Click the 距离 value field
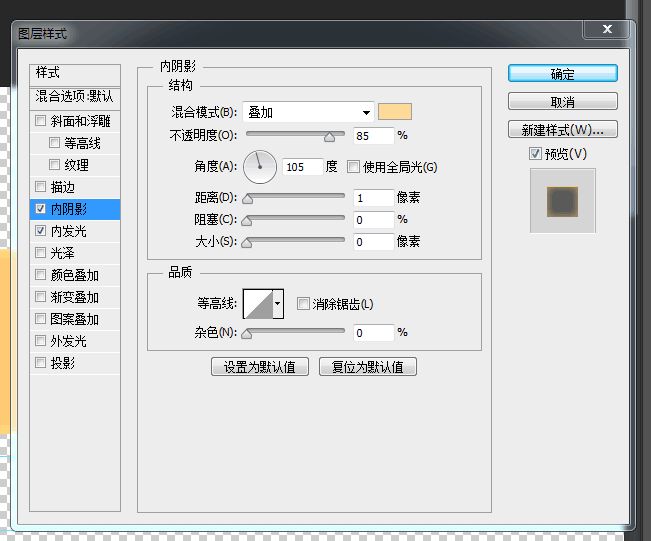 tap(373, 198)
